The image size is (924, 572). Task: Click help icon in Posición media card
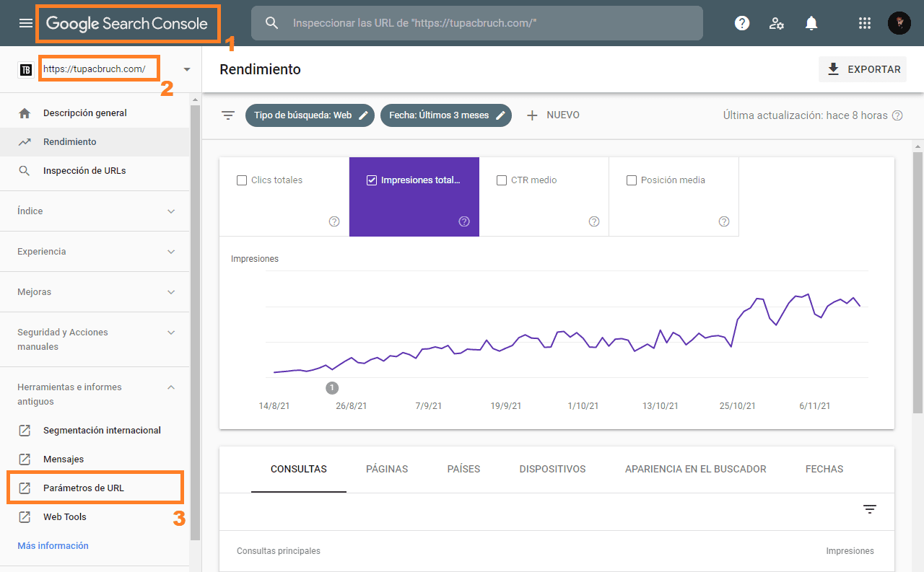tap(723, 221)
